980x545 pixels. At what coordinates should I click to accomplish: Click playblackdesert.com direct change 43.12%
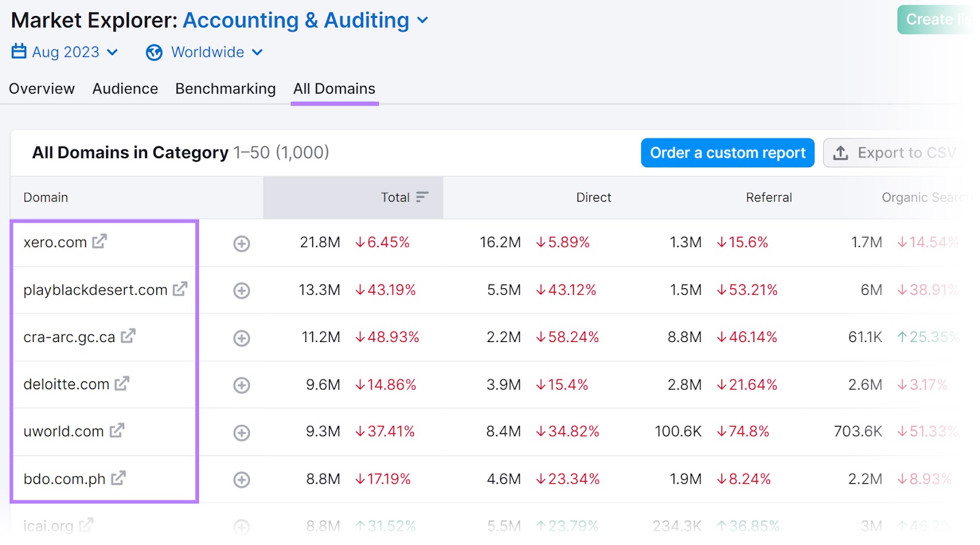tap(566, 289)
